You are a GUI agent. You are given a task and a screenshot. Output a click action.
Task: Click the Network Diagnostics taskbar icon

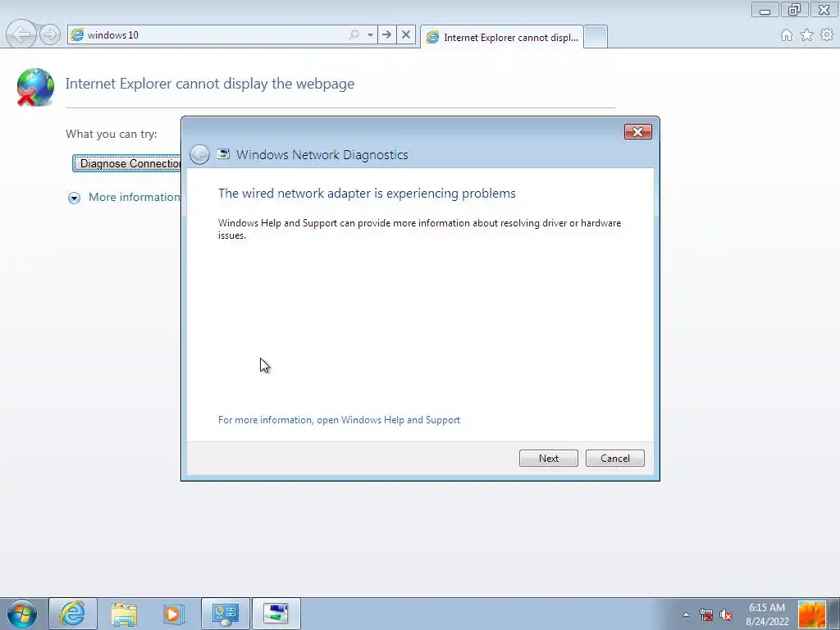tap(276, 614)
